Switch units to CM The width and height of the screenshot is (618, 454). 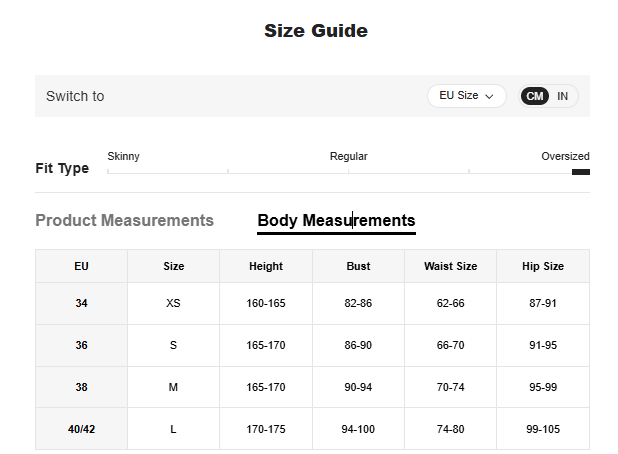tap(535, 96)
